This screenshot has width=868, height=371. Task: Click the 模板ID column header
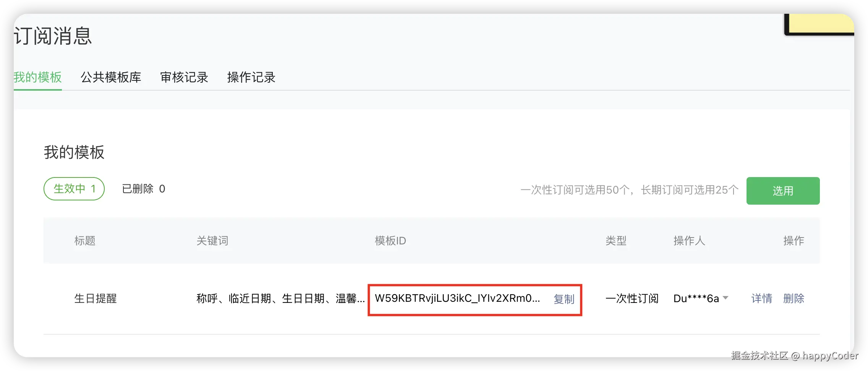pos(390,241)
